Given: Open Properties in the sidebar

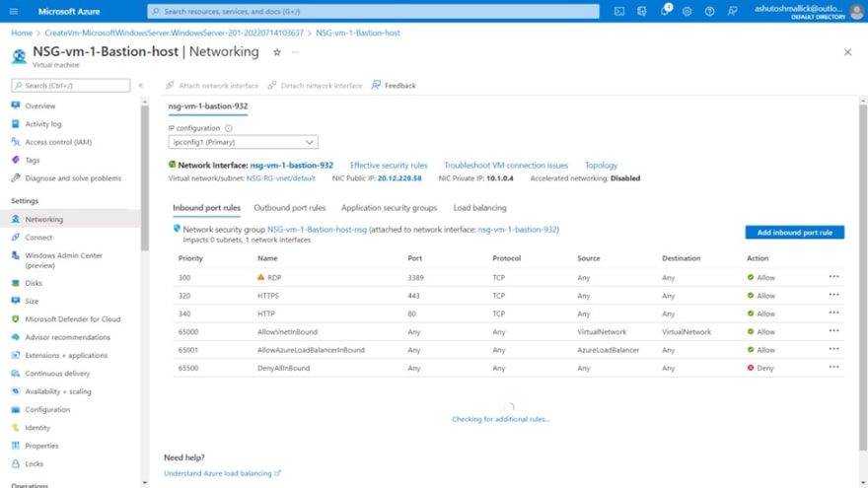Looking at the screenshot, I should coord(41,446).
